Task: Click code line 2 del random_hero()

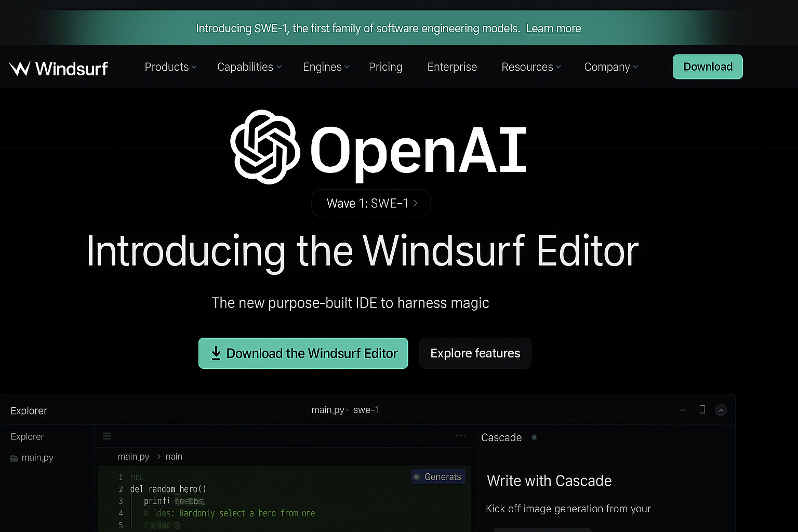Action: click(168, 489)
